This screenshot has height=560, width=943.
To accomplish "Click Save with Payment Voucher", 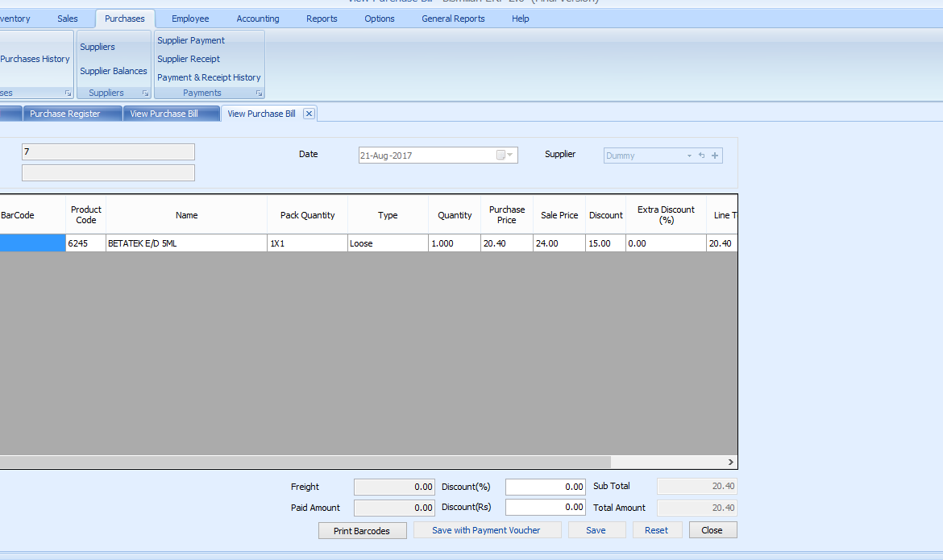I will tap(486, 530).
